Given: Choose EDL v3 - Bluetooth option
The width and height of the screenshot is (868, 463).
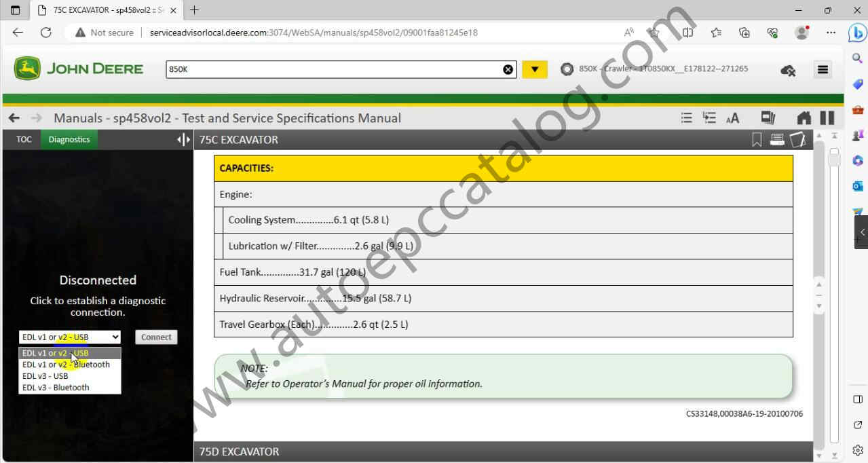Looking at the screenshot, I should 70,388.
